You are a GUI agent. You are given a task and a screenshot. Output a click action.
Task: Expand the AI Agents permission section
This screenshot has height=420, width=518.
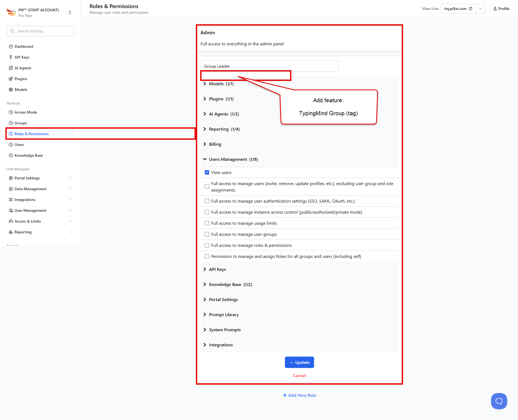pyautogui.click(x=299, y=114)
